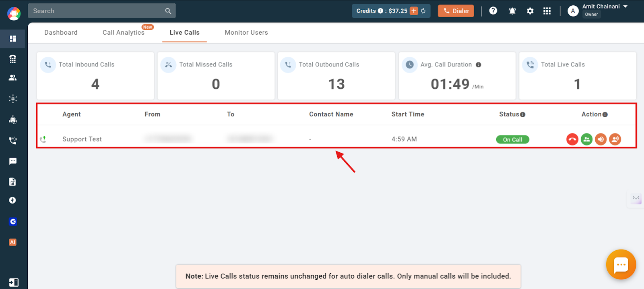Screen dimensions: 644x289
Task: Open the Amit Chainani account dropdown arrow
Action: (x=625, y=6)
